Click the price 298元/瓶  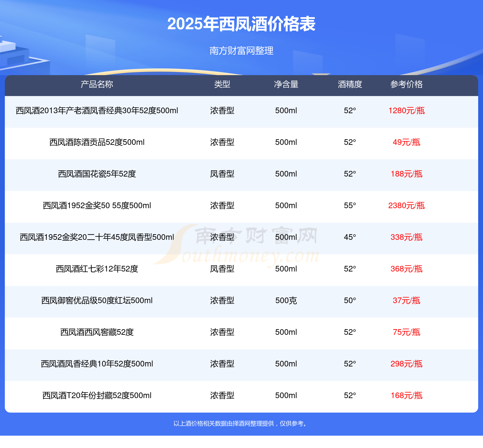point(407,364)
